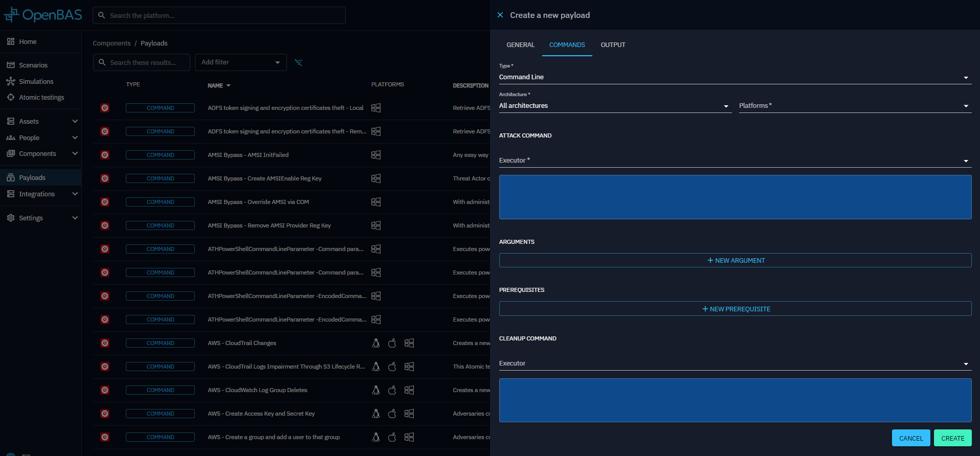Click Linux platform icon for AWS - CloudTrail Changes

[x=376, y=343]
